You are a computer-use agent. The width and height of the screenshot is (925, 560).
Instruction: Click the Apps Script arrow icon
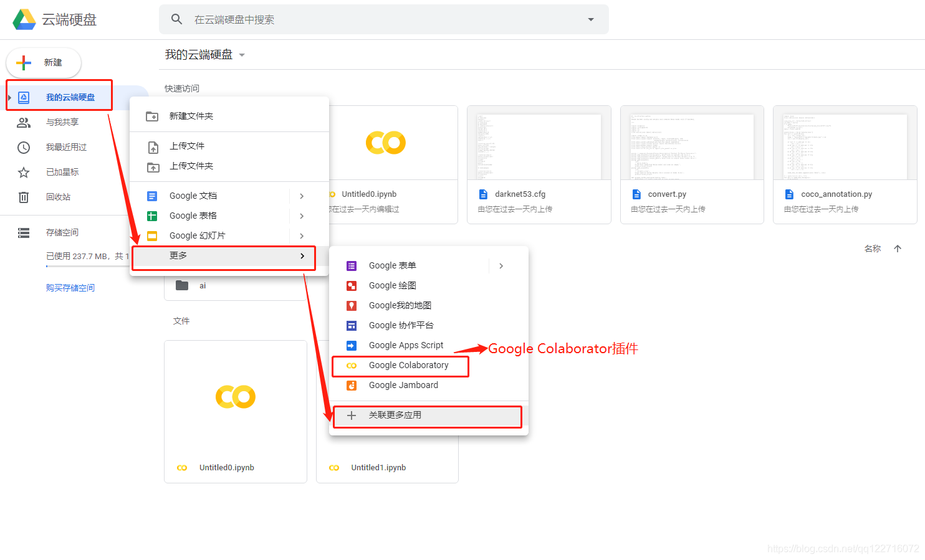352,346
